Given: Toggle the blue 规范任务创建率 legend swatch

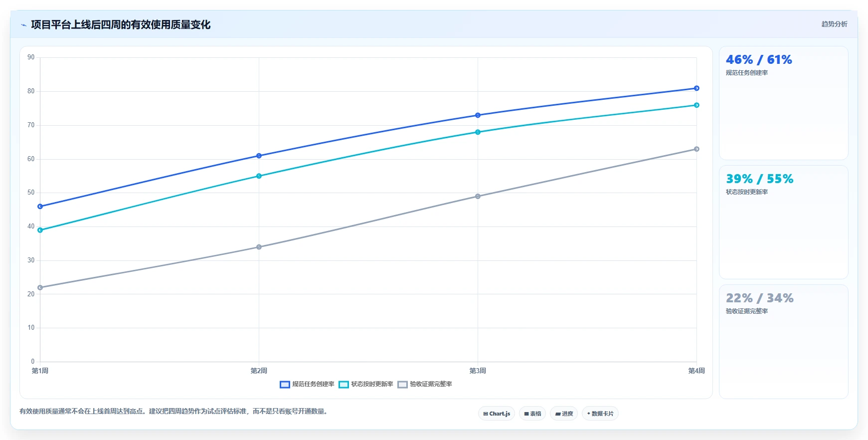Looking at the screenshot, I should [x=285, y=384].
